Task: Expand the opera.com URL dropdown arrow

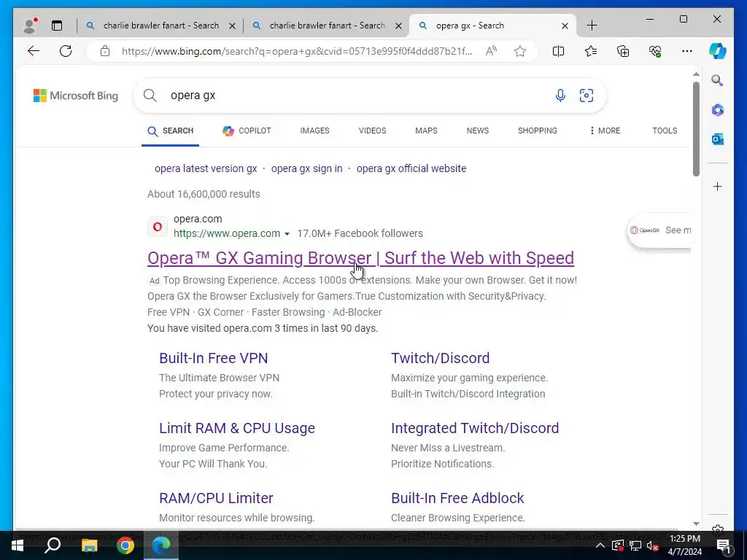Action: 287,234
